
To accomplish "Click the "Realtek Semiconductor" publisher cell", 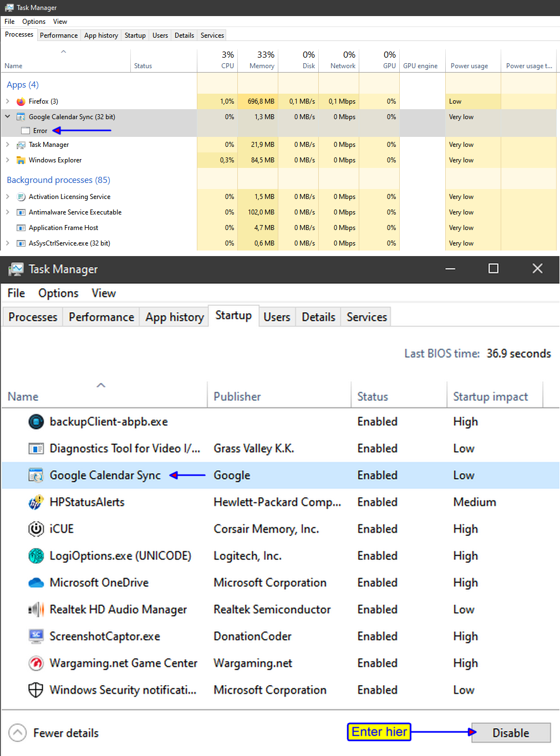I will coord(272,610).
